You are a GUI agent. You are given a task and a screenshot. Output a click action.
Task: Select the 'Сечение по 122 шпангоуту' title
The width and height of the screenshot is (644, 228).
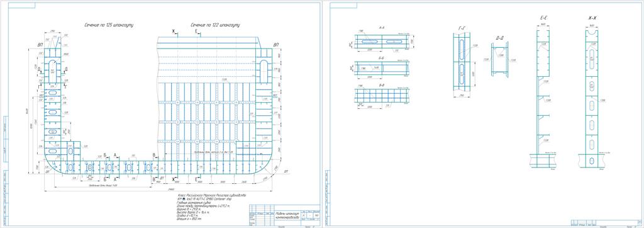coord(215,26)
